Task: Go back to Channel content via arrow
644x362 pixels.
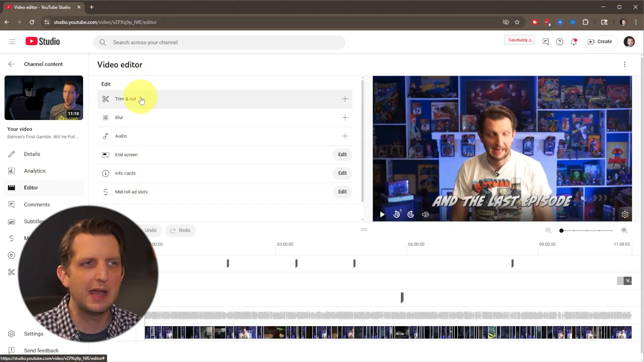Action: pyautogui.click(x=12, y=64)
